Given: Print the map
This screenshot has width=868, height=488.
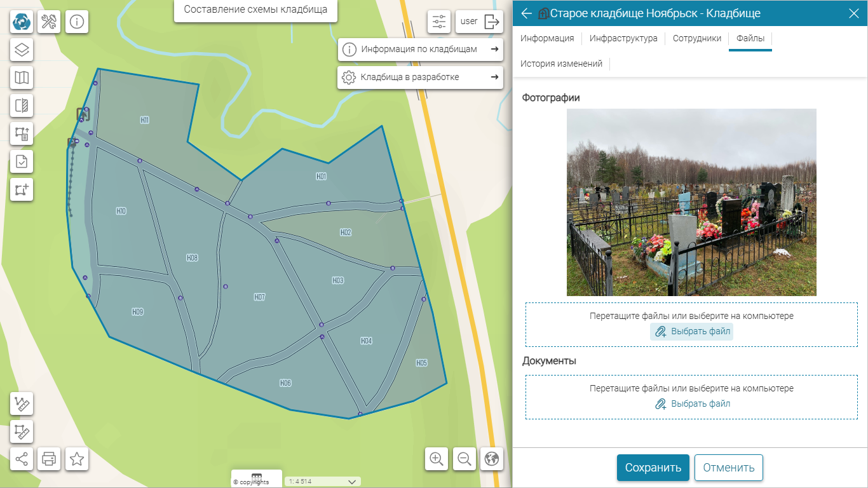Looking at the screenshot, I should click(49, 459).
